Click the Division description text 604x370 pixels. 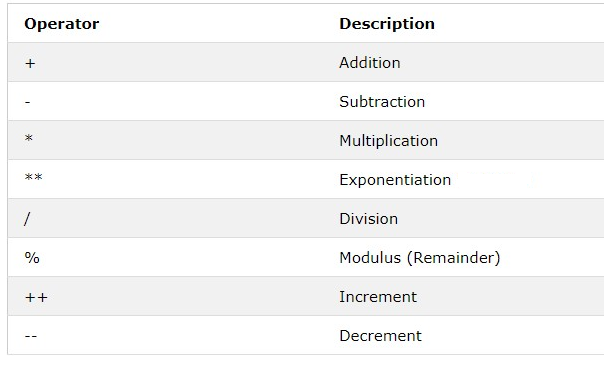coord(368,219)
